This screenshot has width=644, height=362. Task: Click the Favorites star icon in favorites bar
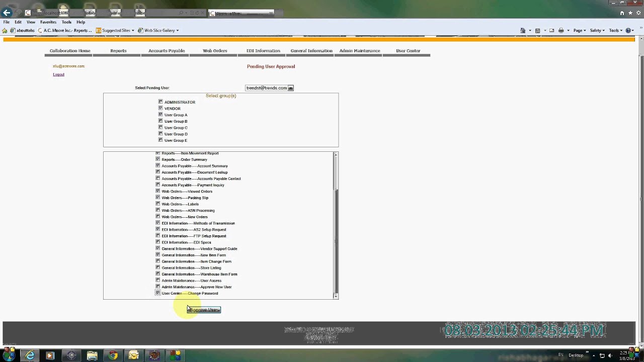(5, 30)
